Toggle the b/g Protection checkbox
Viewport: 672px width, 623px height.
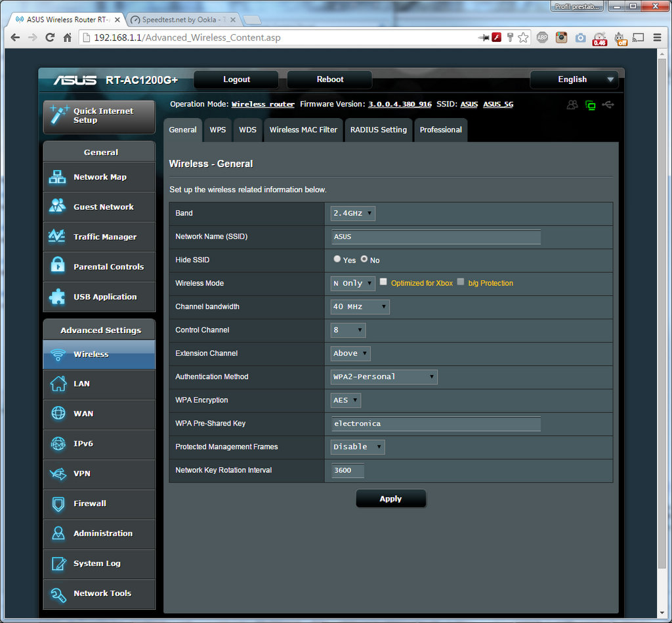(x=460, y=282)
